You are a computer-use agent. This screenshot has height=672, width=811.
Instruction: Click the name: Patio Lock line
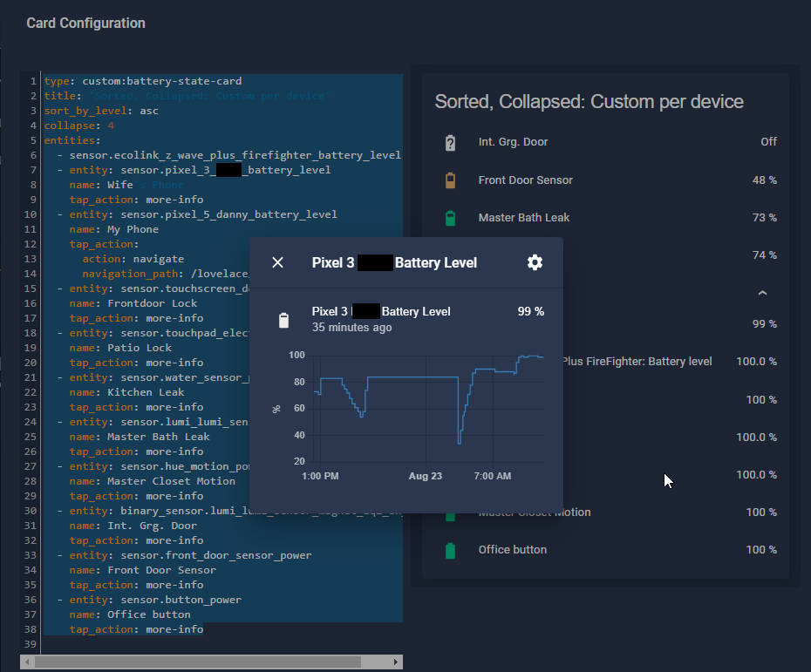click(x=120, y=348)
